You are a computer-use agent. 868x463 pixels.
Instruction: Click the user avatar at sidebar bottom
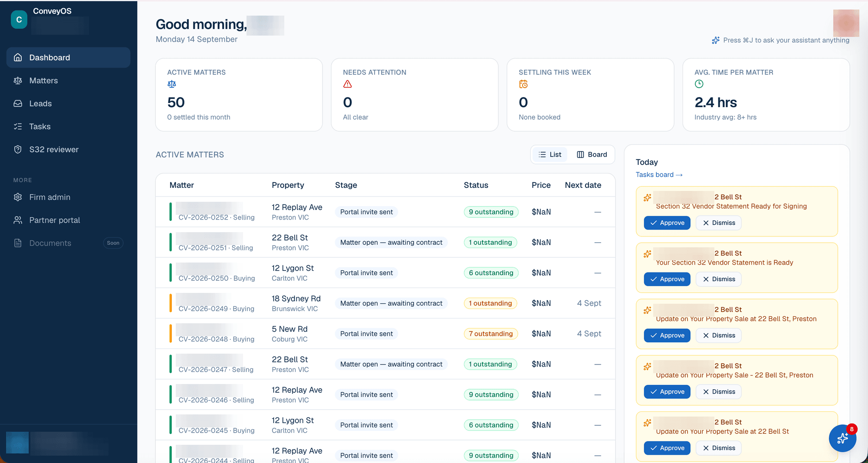click(17, 443)
